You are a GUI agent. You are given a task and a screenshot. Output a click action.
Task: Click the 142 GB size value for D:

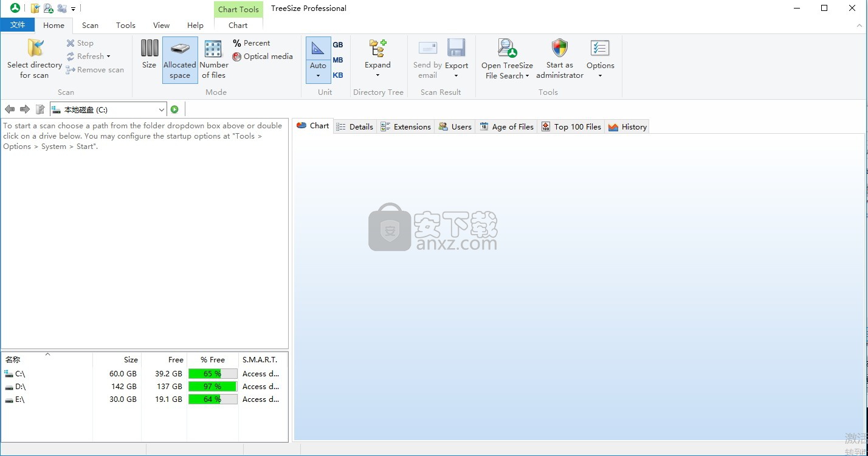pos(124,387)
